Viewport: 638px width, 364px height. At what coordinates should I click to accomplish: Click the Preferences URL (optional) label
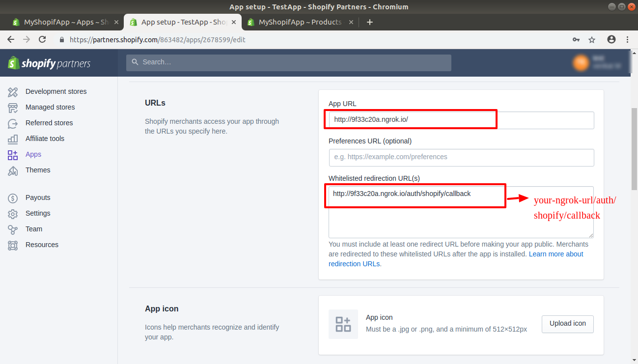[370, 141]
